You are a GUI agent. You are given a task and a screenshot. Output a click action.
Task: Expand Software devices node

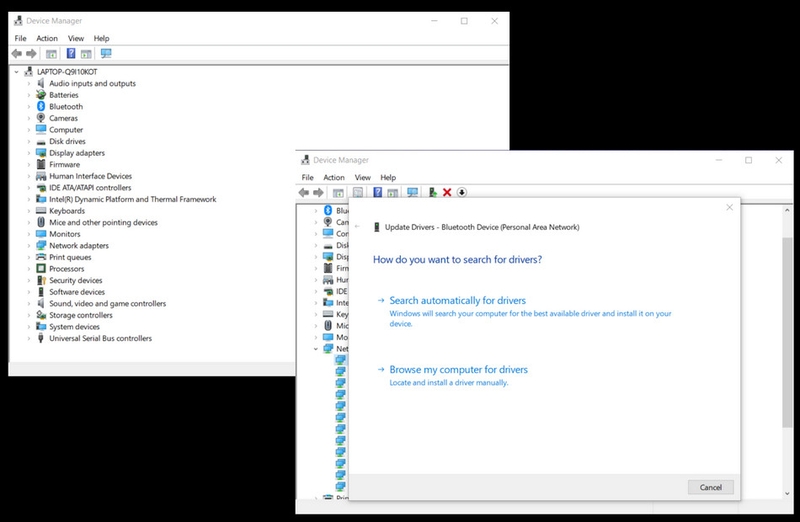(29, 292)
